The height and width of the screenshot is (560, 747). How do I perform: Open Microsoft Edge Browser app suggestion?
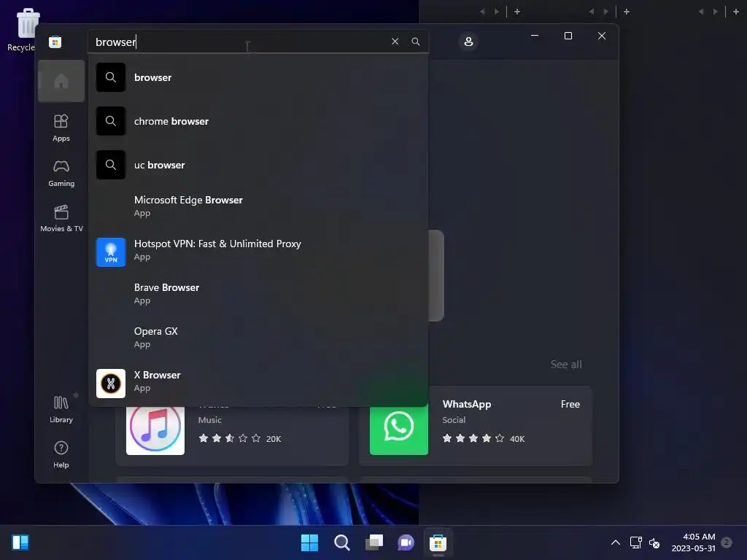point(258,206)
